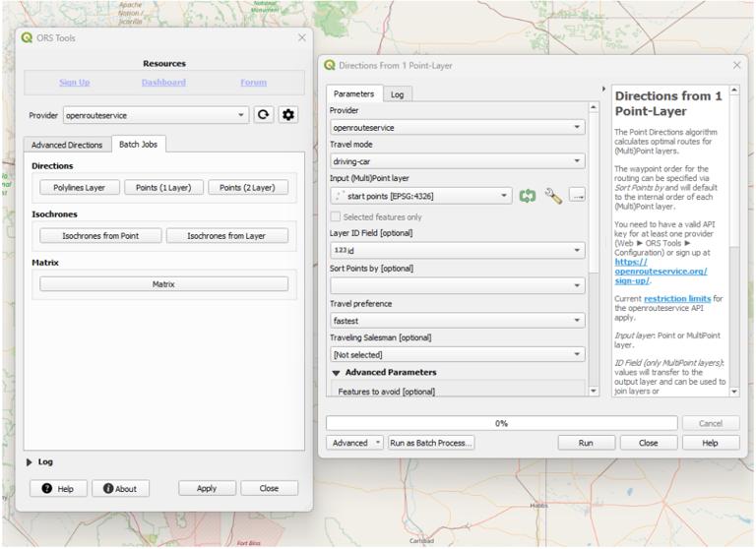The height and width of the screenshot is (549, 756).
Task: Open Provider dropdown in Directions dialog
Action: pyautogui.click(x=458, y=127)
